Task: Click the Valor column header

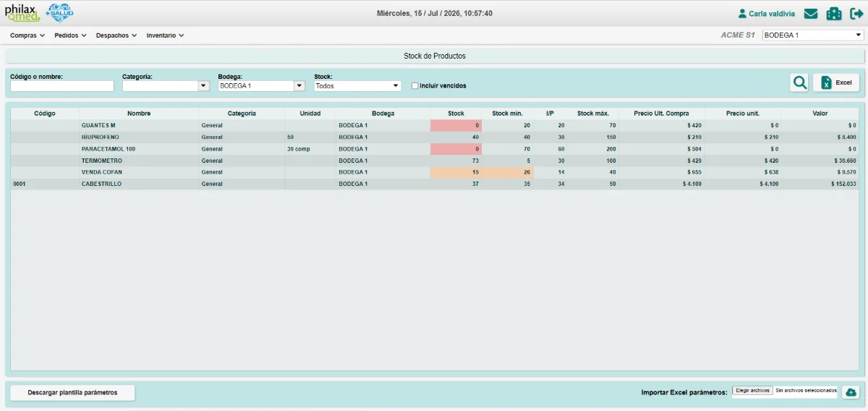Action: (820, 114)
